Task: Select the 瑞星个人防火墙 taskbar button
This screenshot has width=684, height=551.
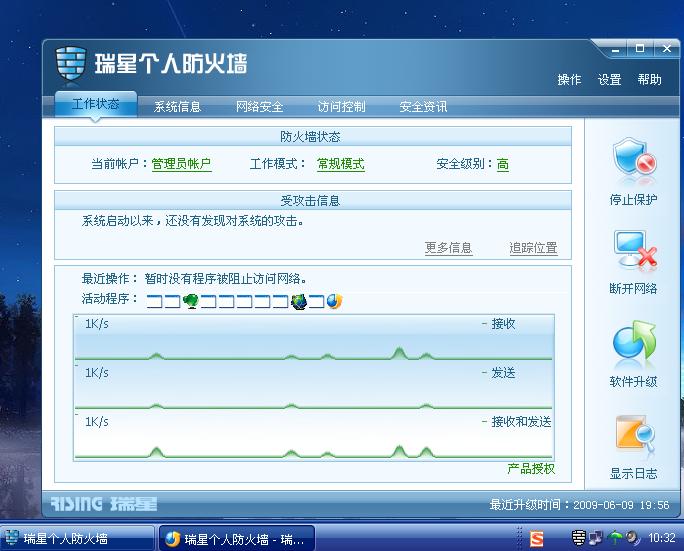Action: (x=78, y=538)
